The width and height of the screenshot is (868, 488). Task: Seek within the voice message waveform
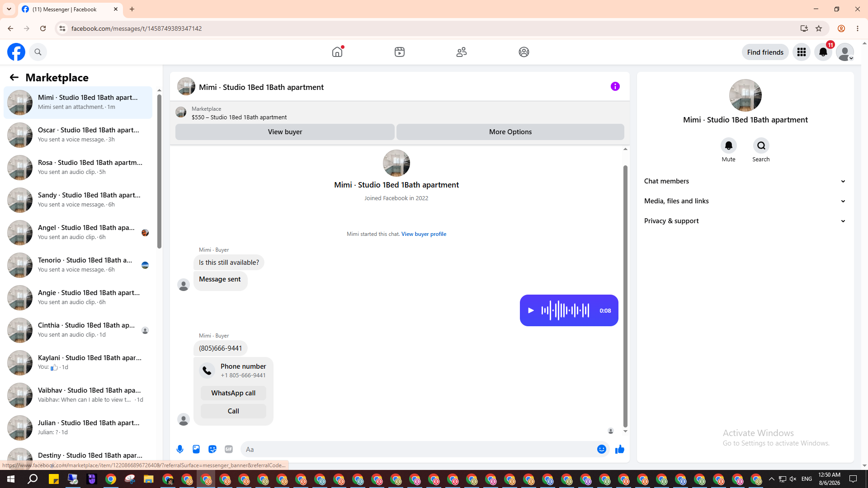click(x=565, y=310)
